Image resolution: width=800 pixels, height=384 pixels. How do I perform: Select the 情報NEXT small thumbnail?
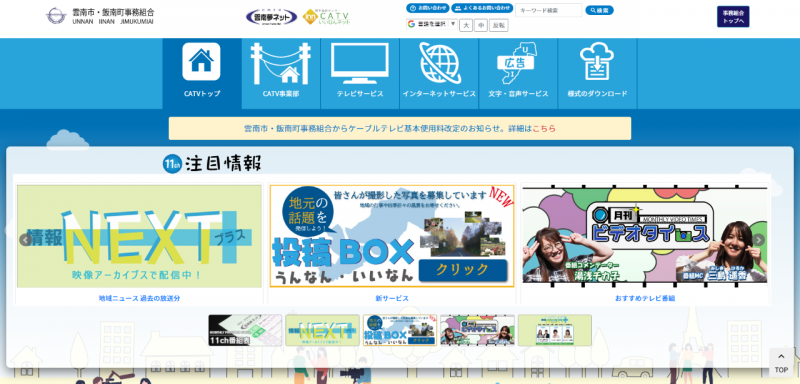322,330
